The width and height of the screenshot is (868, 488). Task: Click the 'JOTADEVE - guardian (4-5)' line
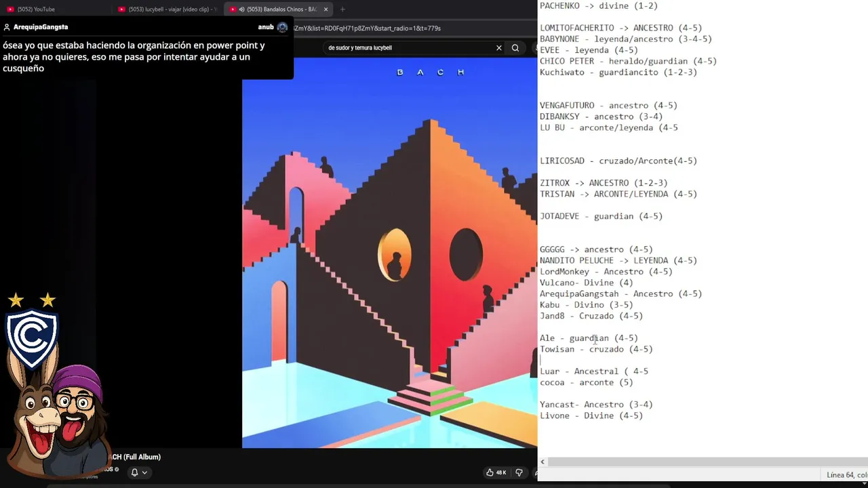(601, 216)
